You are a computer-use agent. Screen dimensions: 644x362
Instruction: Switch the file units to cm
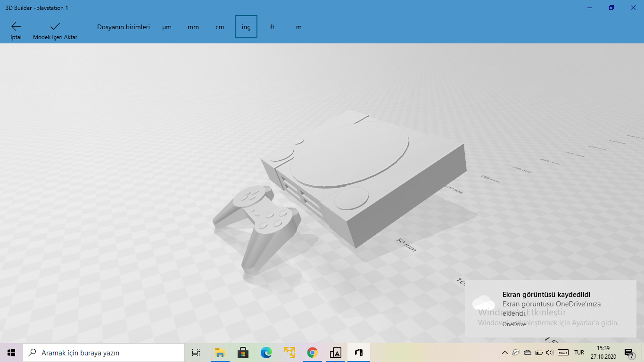pos(219,27)
